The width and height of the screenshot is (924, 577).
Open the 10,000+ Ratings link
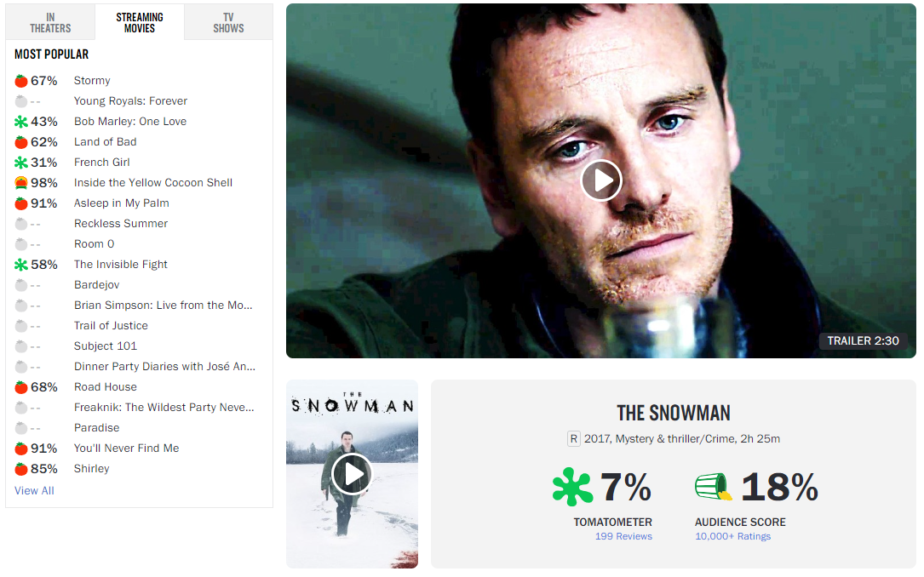732,536
